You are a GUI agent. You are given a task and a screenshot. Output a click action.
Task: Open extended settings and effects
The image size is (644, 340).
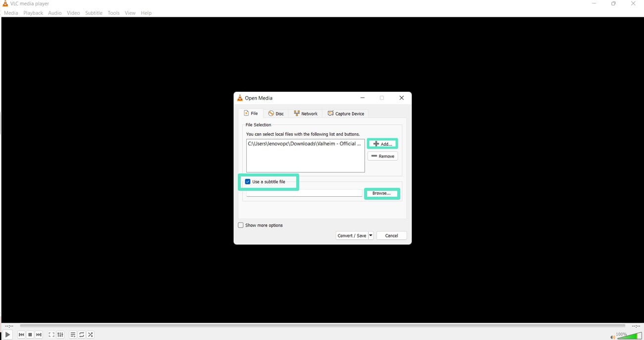pos(60,335)
